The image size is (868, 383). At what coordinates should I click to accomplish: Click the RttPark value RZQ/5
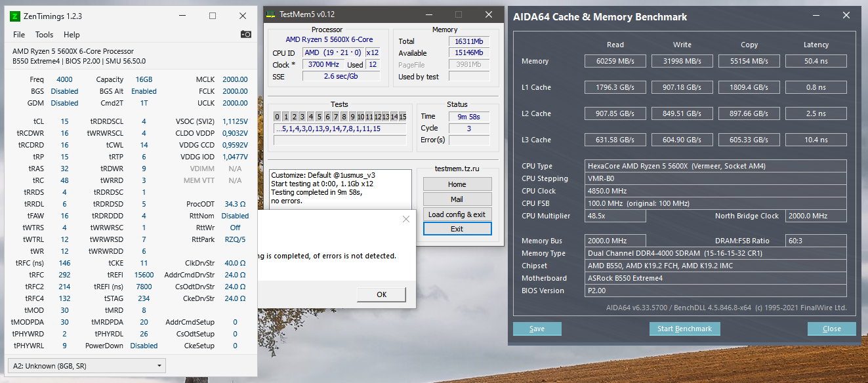pos(235,239)
